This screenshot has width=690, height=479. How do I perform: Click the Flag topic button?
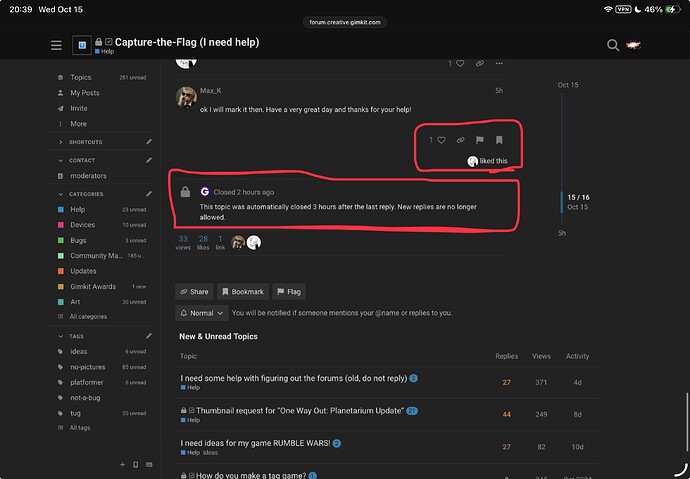(289, 292)
